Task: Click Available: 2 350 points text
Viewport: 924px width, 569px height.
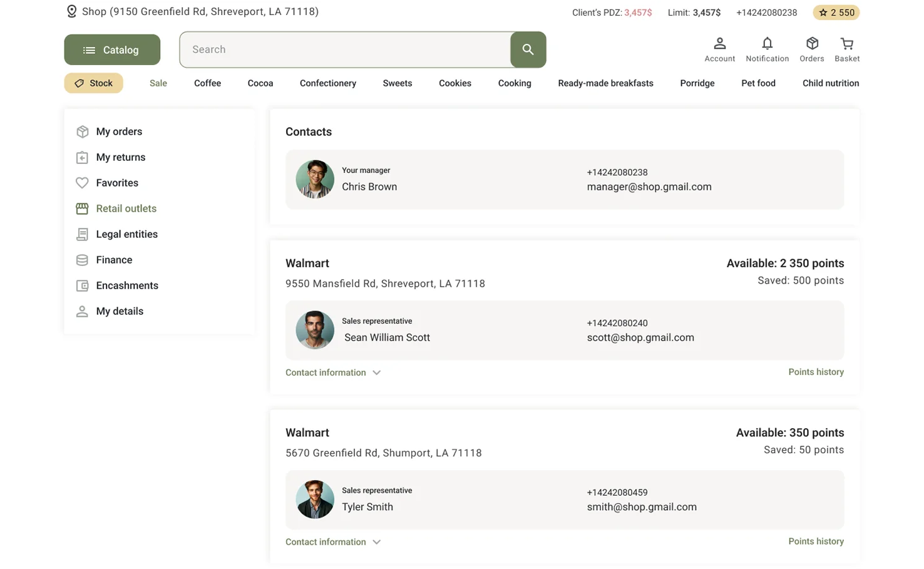Action: [x=785, y=264]
